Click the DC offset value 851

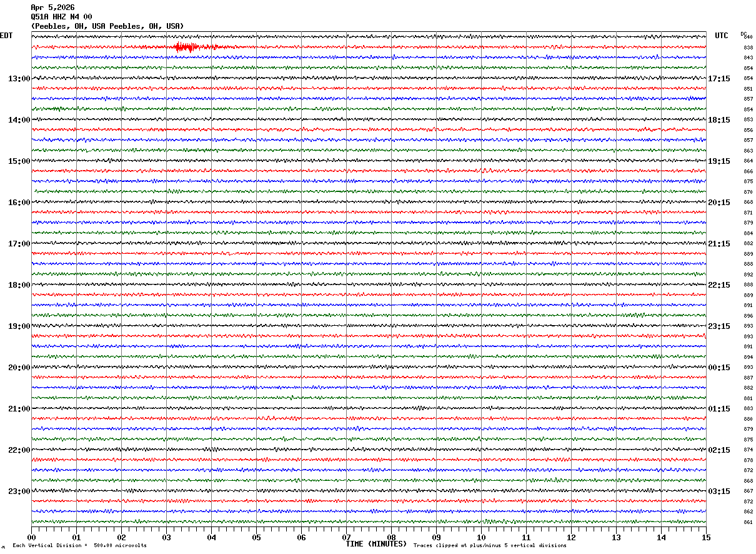[x=748, y=89]
